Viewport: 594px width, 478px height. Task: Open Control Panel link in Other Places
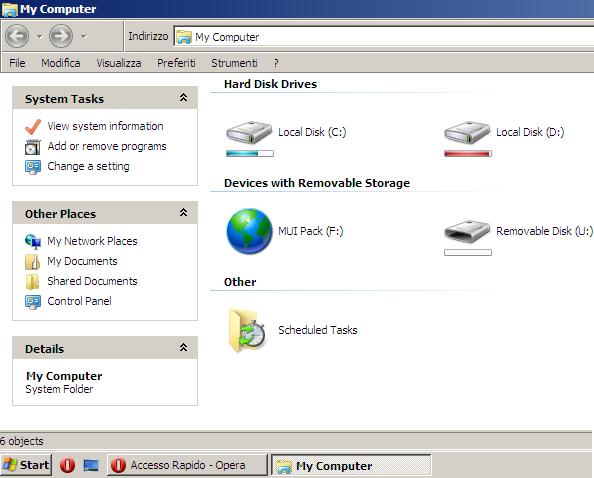point(79,301)
